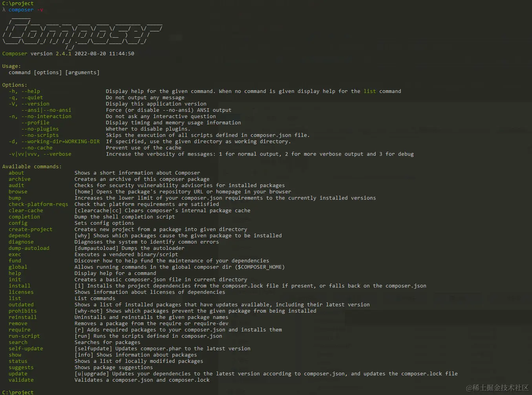Click the bottom 'C:\project' prompt line

tap(18, 392)
